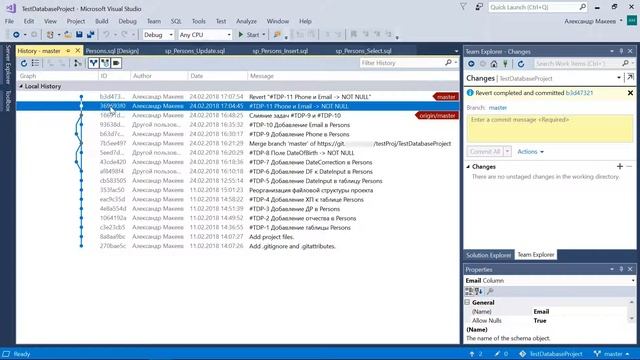Open Email Column object dropdown
The image size is (640, 360).
pos(633,280)
